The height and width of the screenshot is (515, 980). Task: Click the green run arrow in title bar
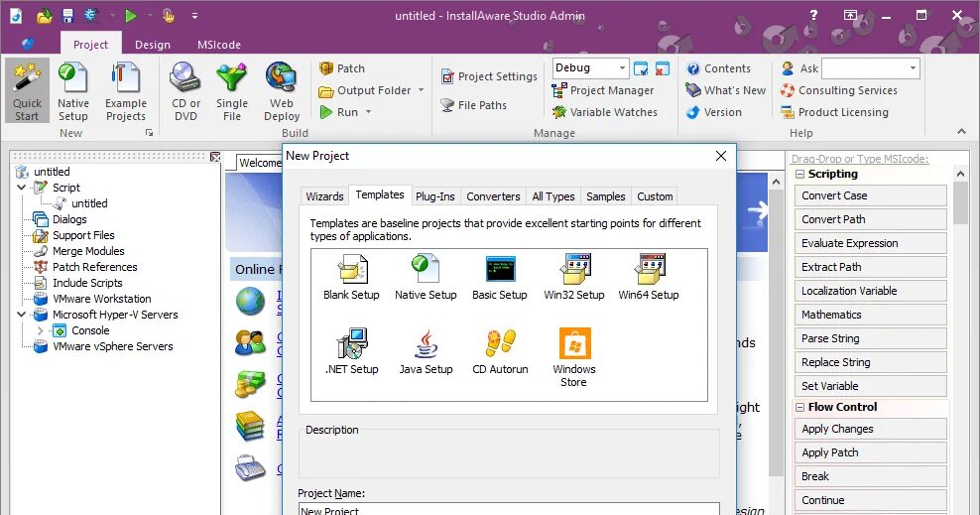click(131, 16)
